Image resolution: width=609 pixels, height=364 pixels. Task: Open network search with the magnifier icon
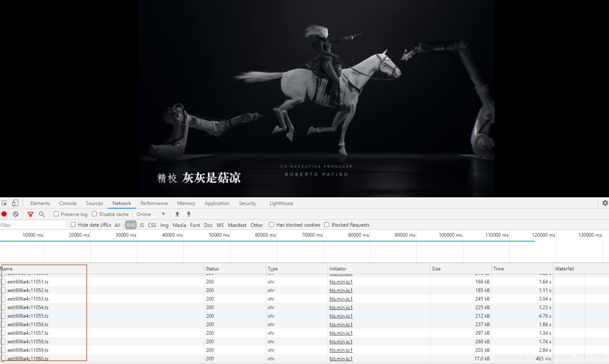42,214
